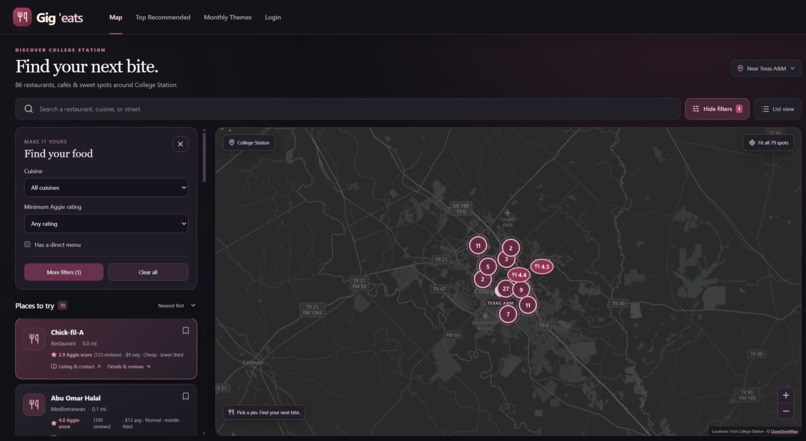Screen dimensions: 806x441
Task: Click the search magnifier icon
Action: pyautogui.click(x=29, y=109)
